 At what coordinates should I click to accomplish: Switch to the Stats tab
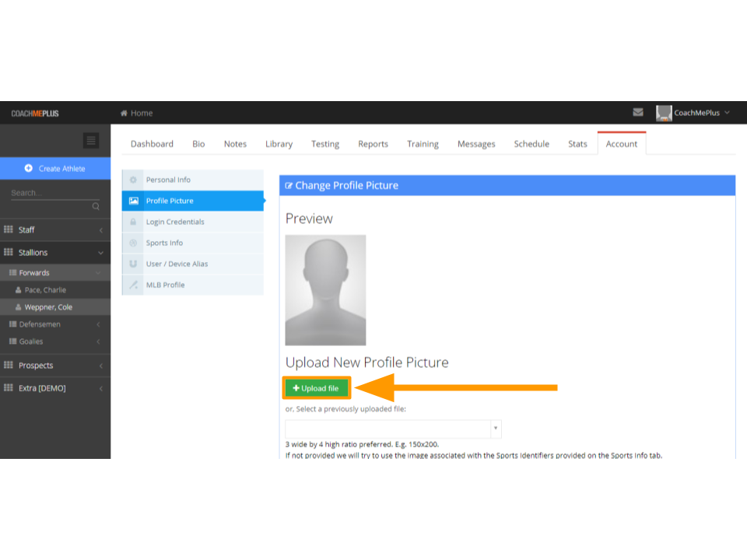tap(577, 144)
